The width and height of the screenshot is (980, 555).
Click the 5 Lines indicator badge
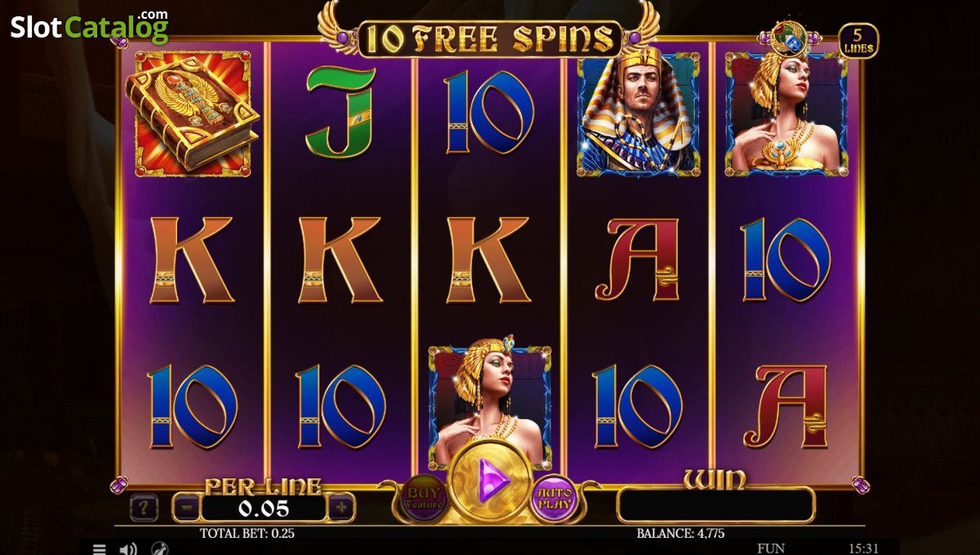(x=858, y=41)
